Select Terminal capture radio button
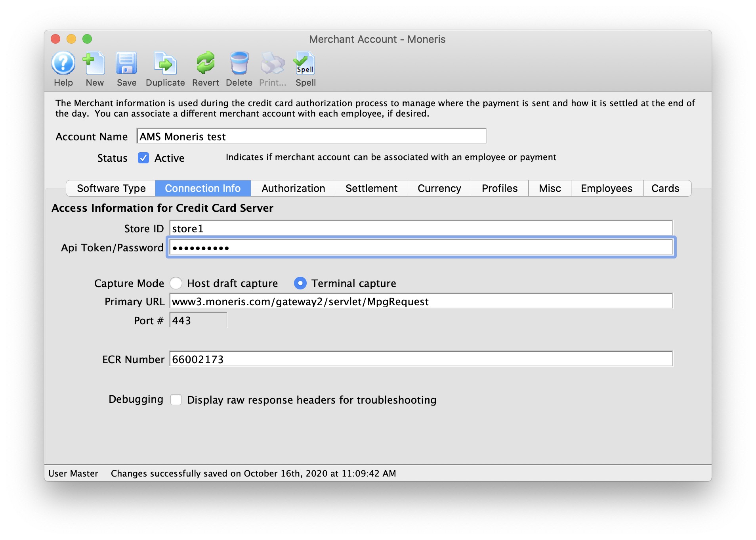The image size is (756, 540). pos(300,283)
